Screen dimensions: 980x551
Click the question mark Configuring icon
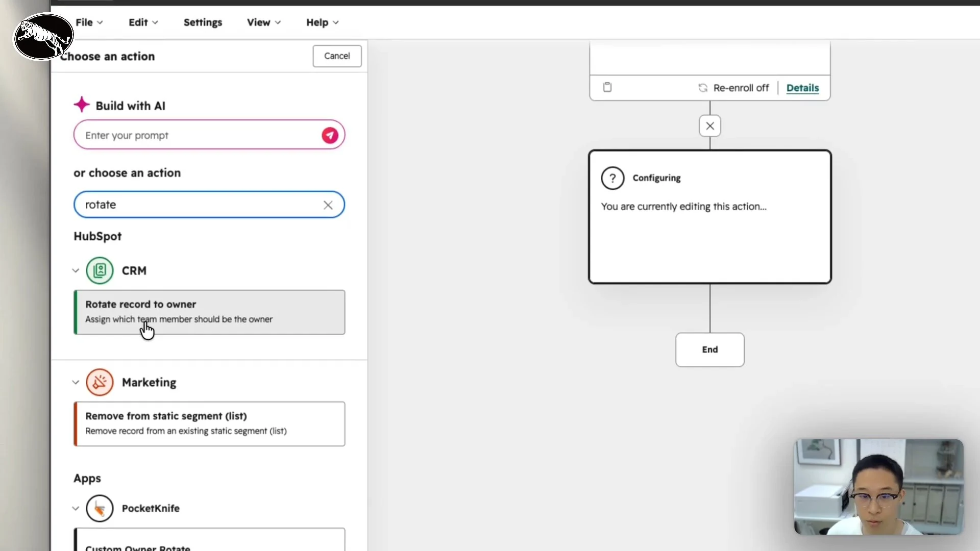pyautogui.click(x=612, y=178)
